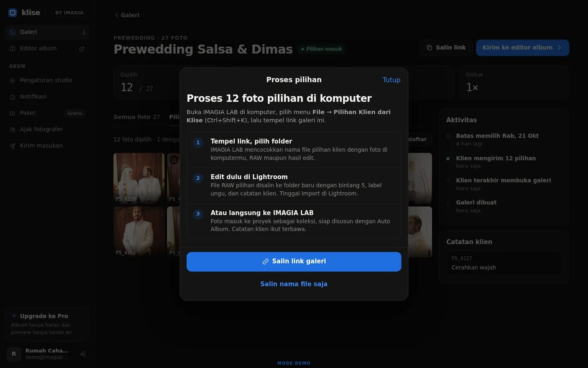Click the Upgrade ke Pro card

(47, 324)
